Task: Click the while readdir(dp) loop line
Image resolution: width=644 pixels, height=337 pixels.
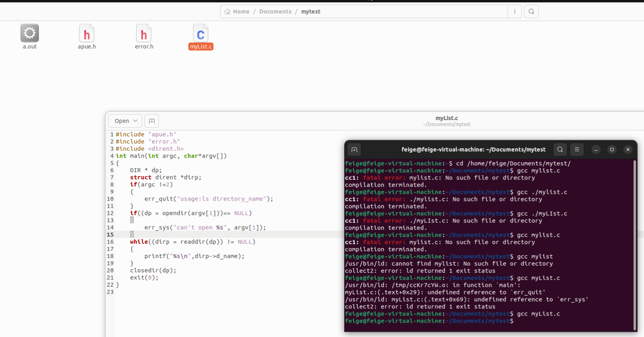Action: tap(192, 242)
